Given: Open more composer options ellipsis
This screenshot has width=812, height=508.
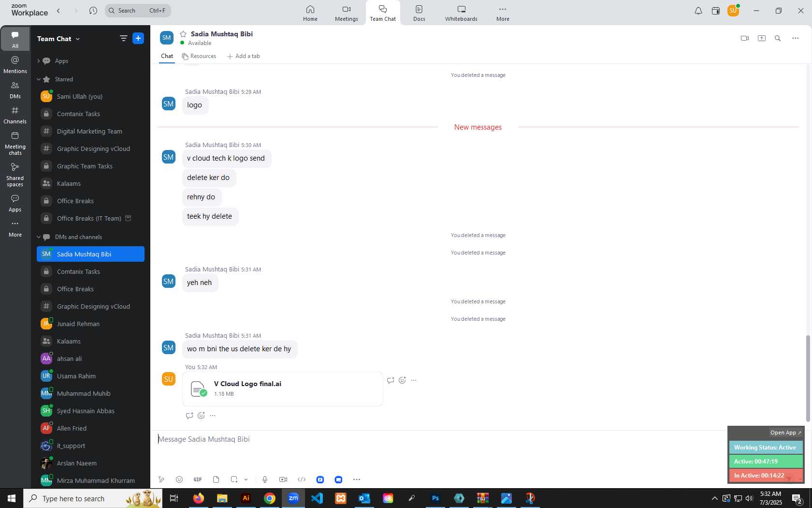Looking at the screenshot, I should point(357,479).
